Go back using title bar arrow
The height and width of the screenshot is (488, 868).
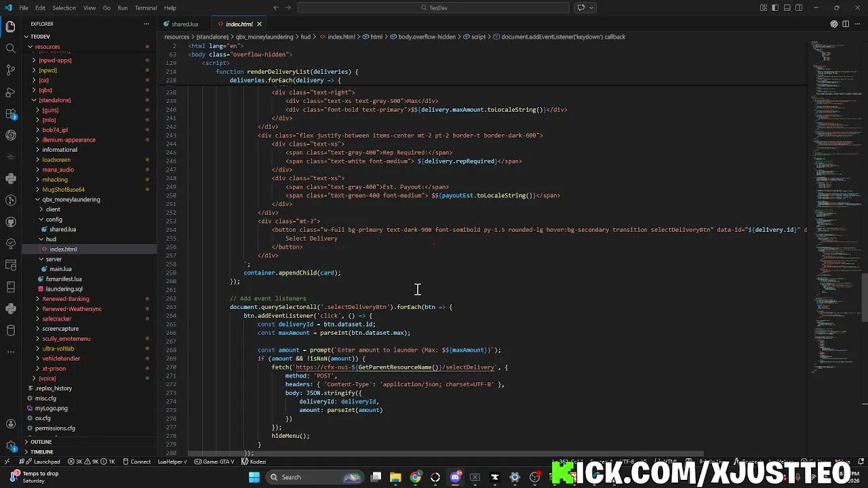click(275, 8)
